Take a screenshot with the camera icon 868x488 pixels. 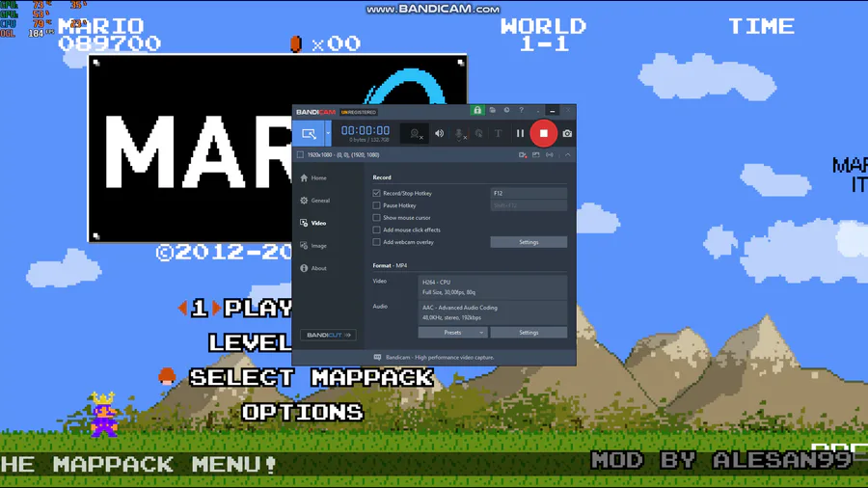coord(567,133)
